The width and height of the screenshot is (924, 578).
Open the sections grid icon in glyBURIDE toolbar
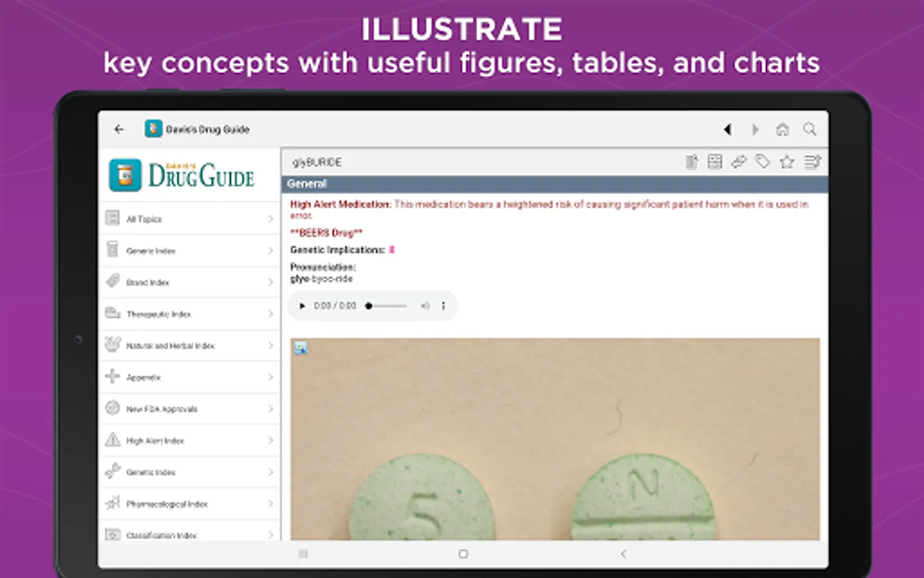coord(715,162)
